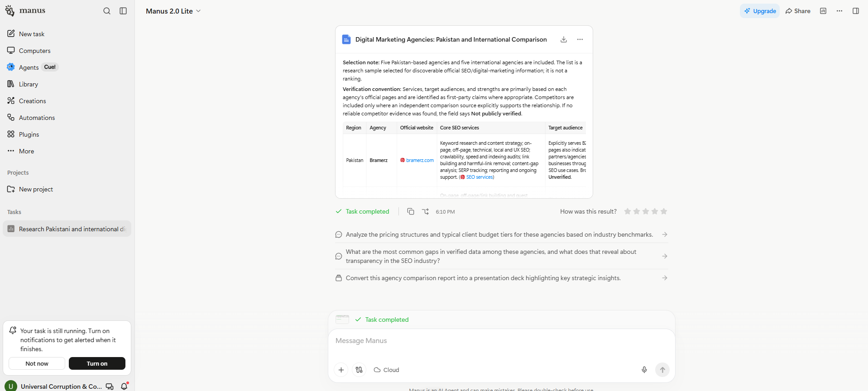Click the Manus logo at the top left

click(x=25, y=10)
